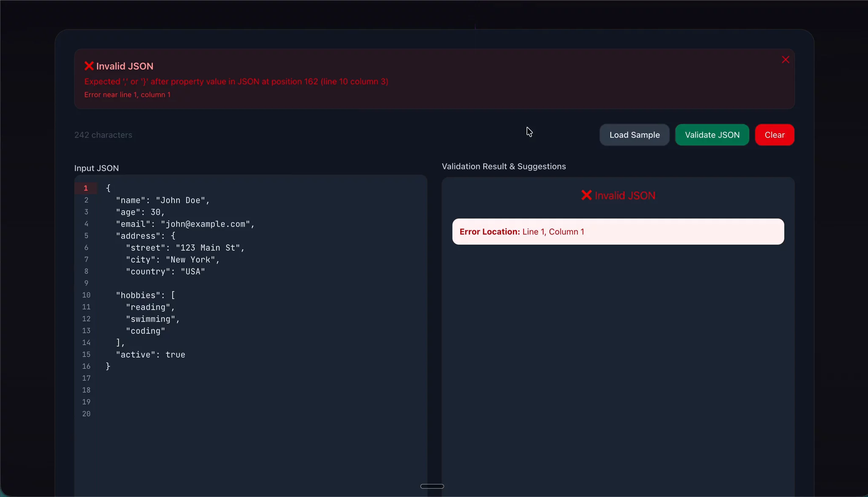Screen dimensions: 868x497
Task: Click the error message about position 162
Action: (236, 81)
